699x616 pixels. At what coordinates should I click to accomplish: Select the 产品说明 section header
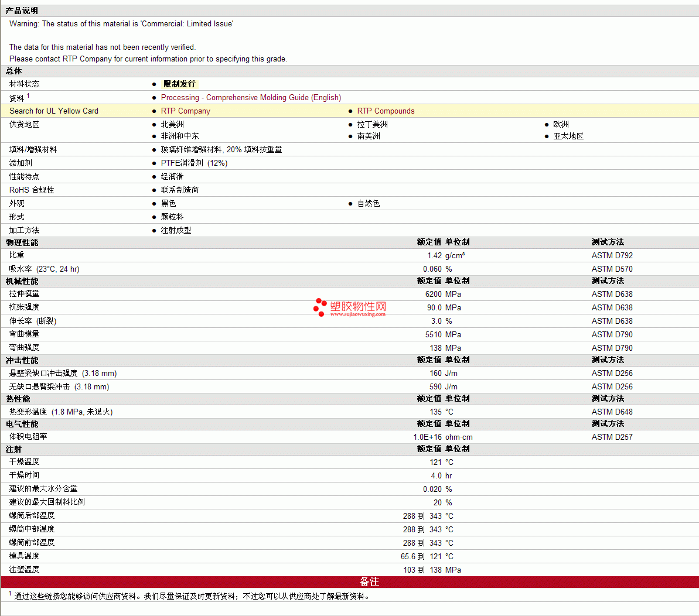point(22,11)
